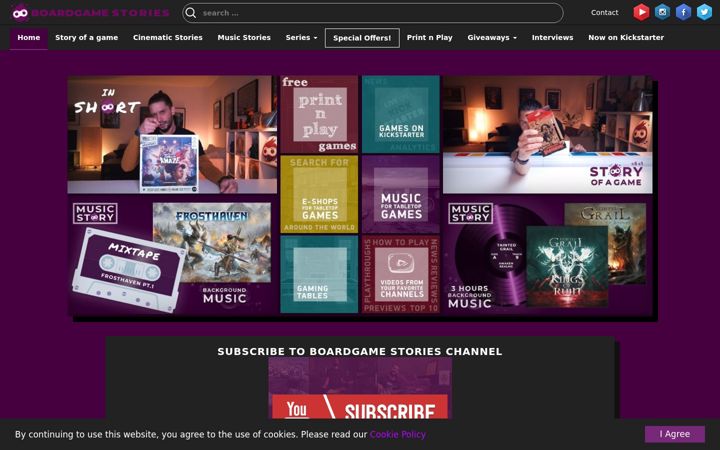Open the E-shops for tabletop games tile

[319, 194]
